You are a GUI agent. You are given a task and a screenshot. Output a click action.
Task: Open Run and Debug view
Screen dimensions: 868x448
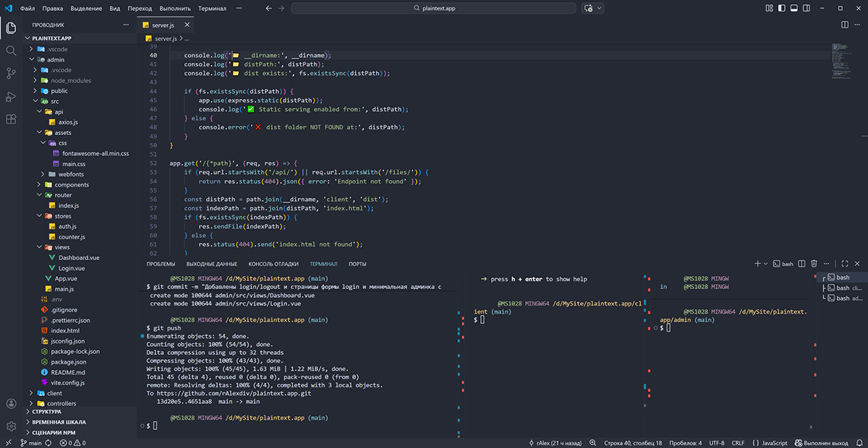(11, 96)
